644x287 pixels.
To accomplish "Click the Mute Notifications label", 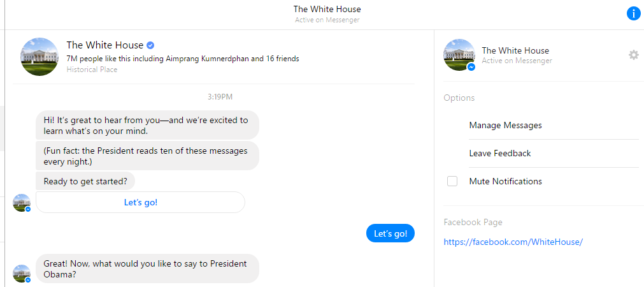I will coord(506,181).
